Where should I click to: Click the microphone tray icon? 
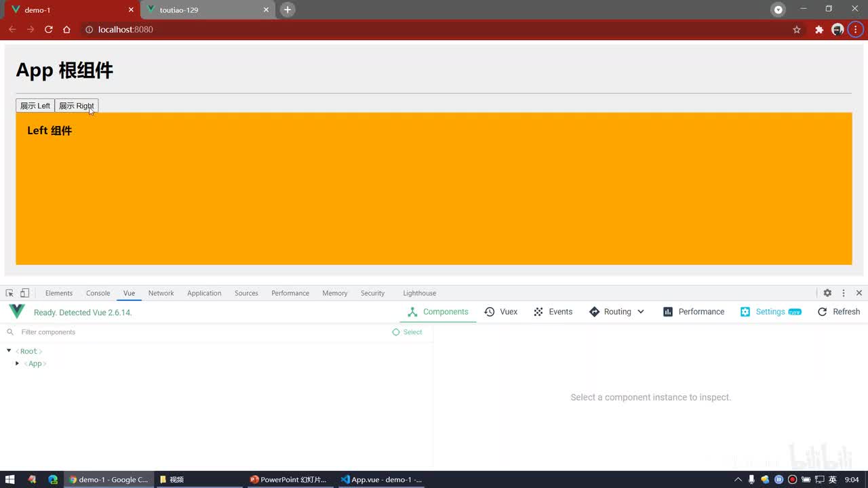(x=751, y=479)
